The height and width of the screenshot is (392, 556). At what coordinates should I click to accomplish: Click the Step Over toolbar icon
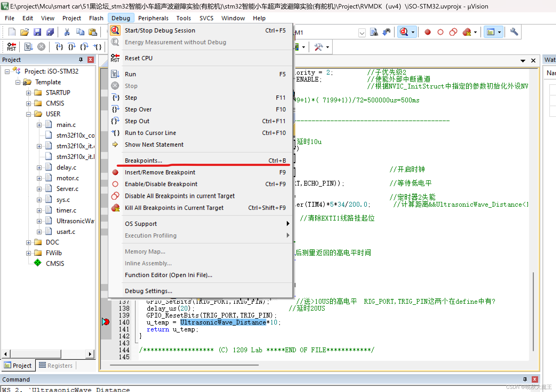pyautogui.click(x=72, y=47)
